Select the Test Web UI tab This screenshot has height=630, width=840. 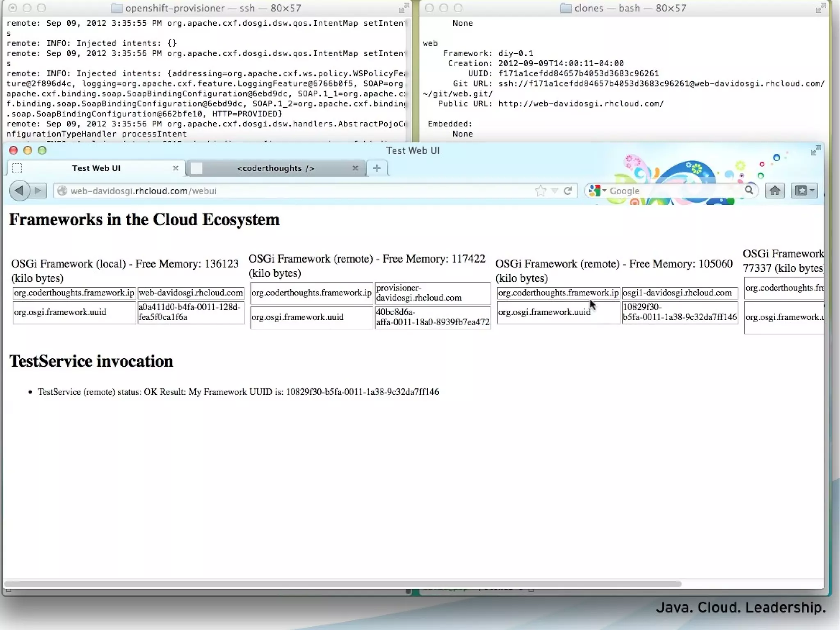coord(96,168)
